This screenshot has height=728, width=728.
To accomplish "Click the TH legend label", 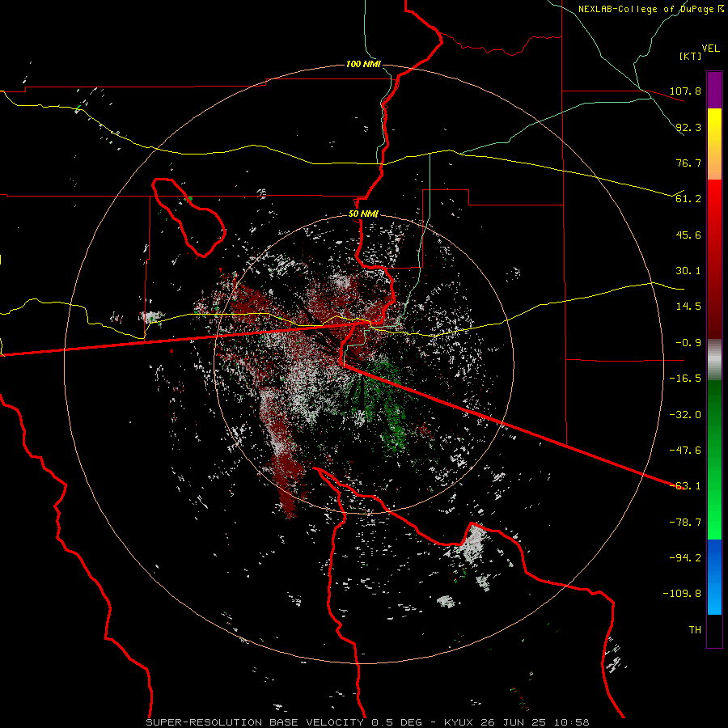I will (695, 630).
